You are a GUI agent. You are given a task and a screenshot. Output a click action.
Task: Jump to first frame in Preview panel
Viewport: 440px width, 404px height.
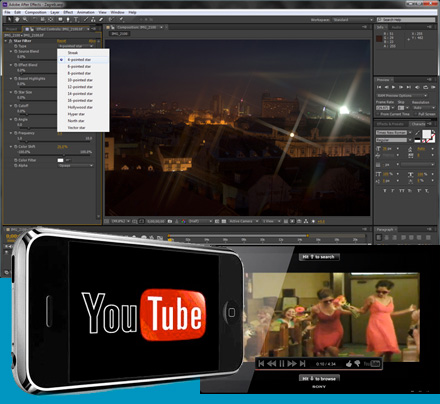[379, 87]
